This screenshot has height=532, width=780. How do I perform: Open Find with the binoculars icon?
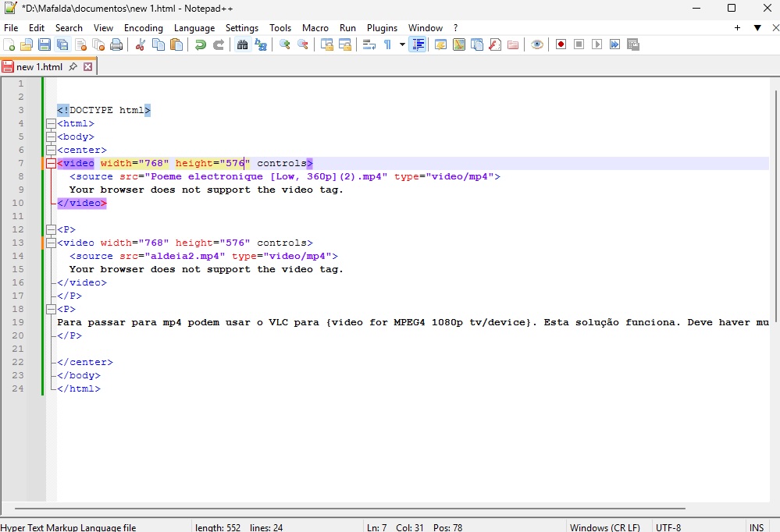coord(242,44)
